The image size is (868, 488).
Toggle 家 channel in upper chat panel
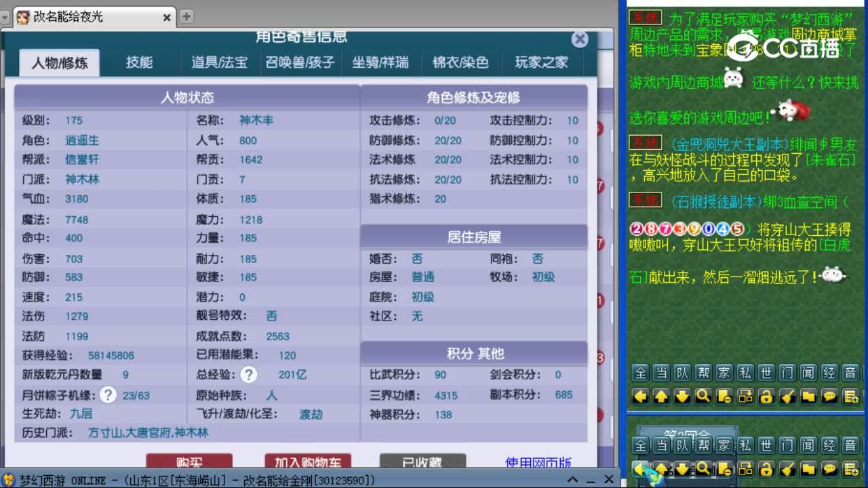click(724, 373)
